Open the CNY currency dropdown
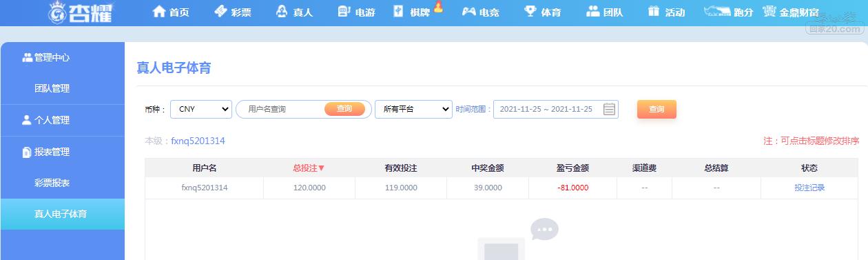The width and height of the screenshot is (868, 260). [201, 109]
